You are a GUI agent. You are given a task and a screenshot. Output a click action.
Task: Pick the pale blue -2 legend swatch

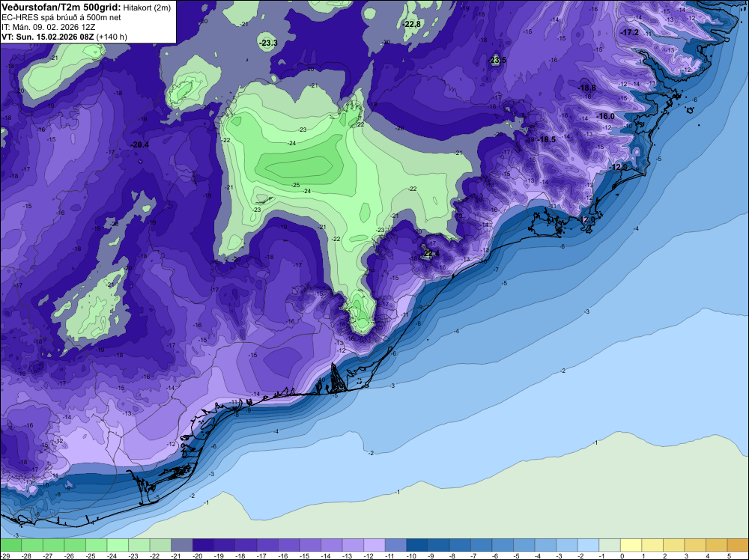coord(589,545)
